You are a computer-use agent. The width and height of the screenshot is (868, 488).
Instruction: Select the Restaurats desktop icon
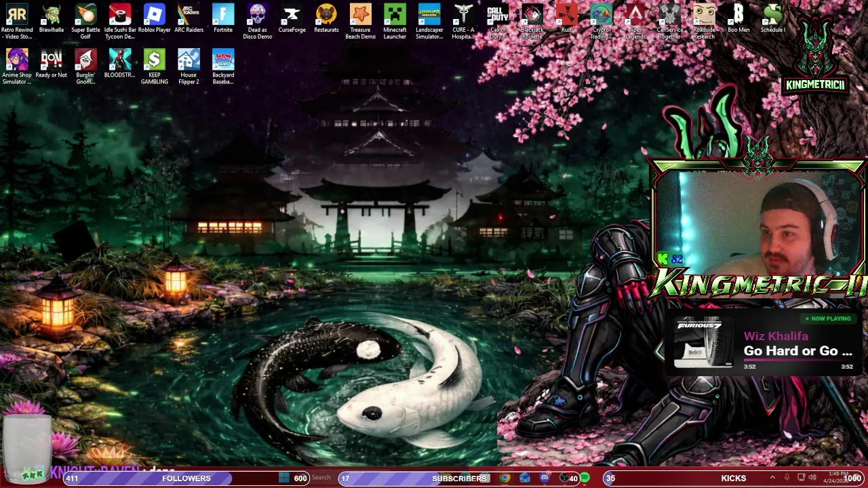pyautogui.click(x=326, y=19)
